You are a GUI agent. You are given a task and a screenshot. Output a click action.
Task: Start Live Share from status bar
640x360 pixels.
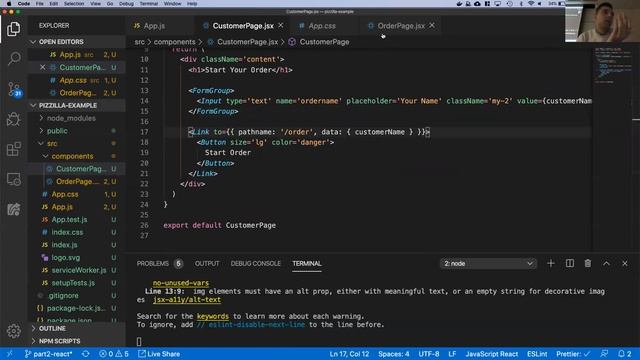tap(159, 354)
